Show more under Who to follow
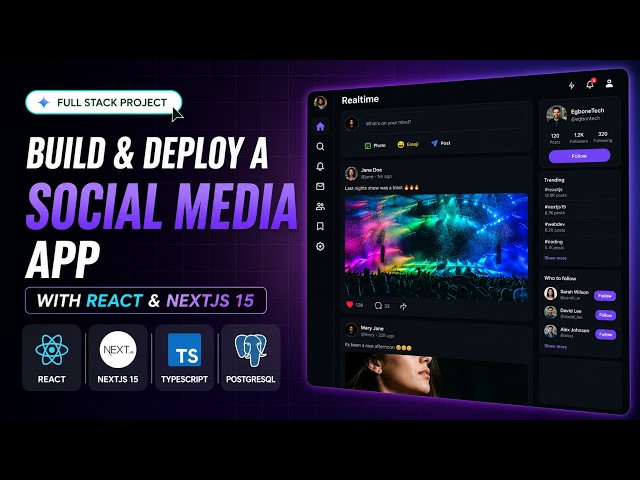 (x=555, y=346)
